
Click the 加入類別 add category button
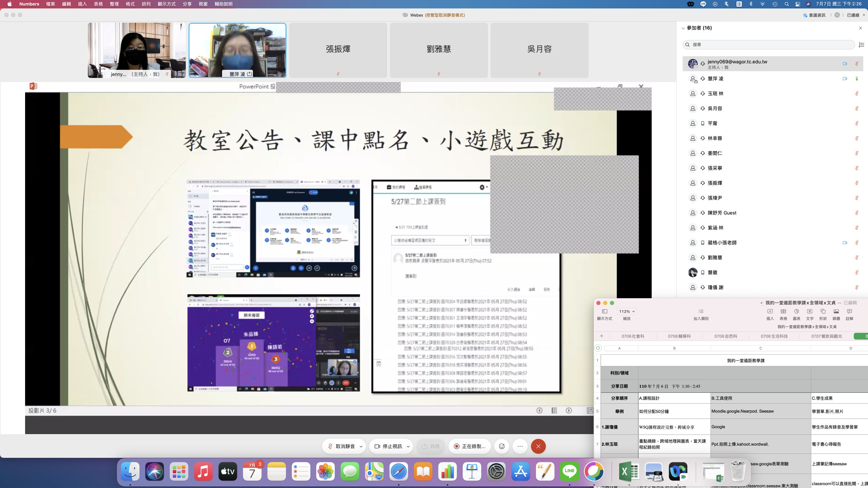701,314
